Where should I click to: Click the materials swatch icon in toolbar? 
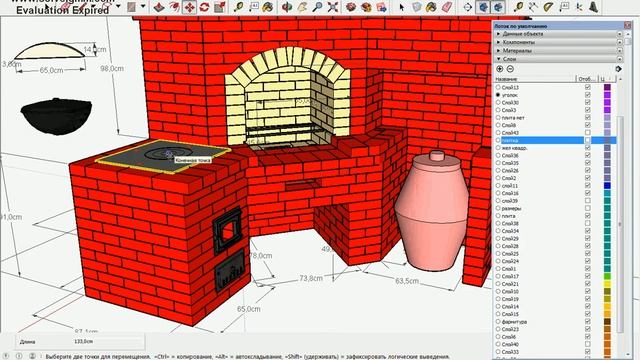[131, 7]
